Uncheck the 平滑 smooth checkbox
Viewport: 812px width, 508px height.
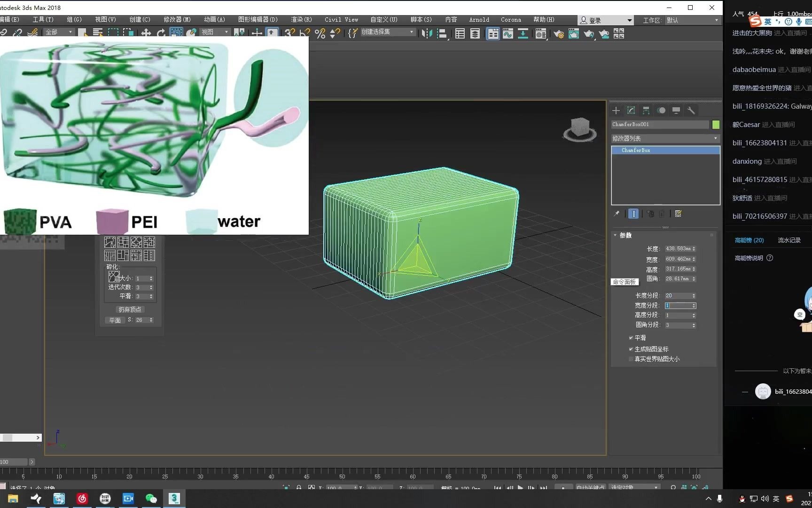[631, 338]
